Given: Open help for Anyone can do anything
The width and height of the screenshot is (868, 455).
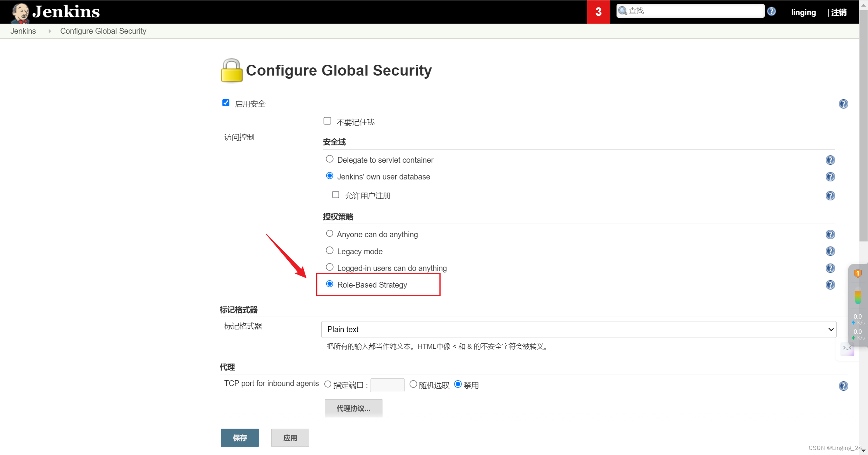Looking at the screenshot, I should click(x=830, y=234).
